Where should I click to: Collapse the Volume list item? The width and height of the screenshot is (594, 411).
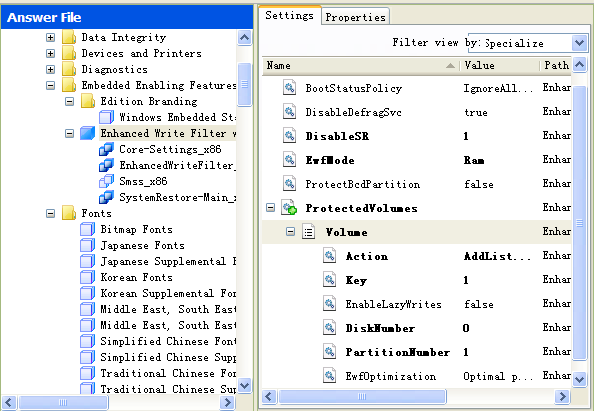point(290,231)
